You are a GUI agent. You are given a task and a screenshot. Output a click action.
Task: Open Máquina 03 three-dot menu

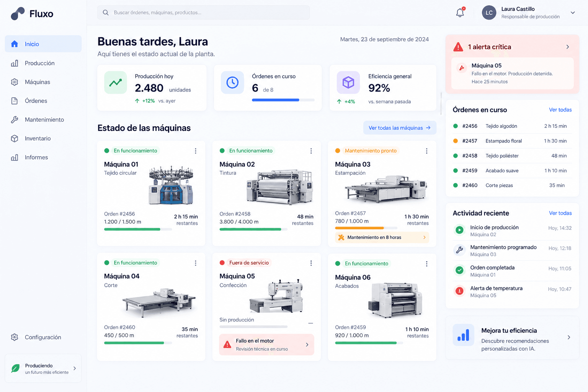click(427, 151)
